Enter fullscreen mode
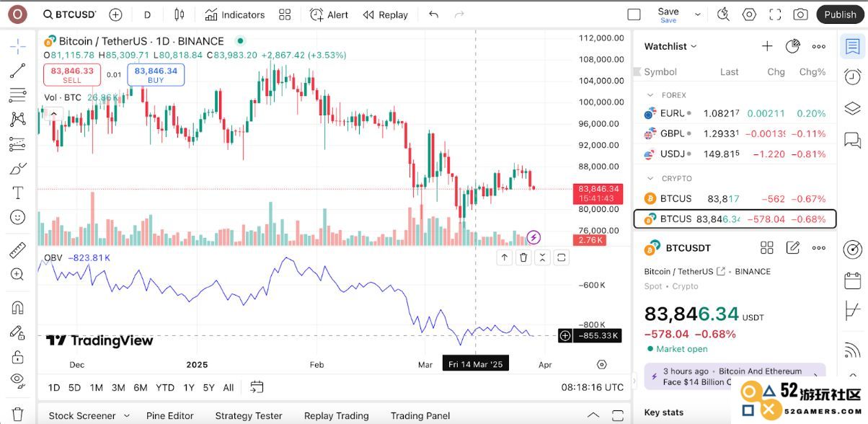Screen dimensions: 868x424 775,14
